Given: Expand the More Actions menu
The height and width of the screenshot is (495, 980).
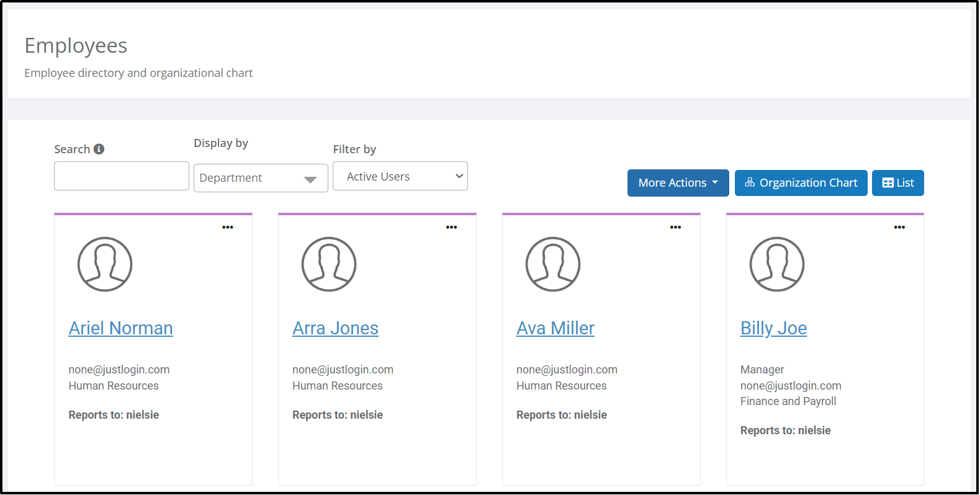Looking at the screenshot, I should tap(678, 183).
